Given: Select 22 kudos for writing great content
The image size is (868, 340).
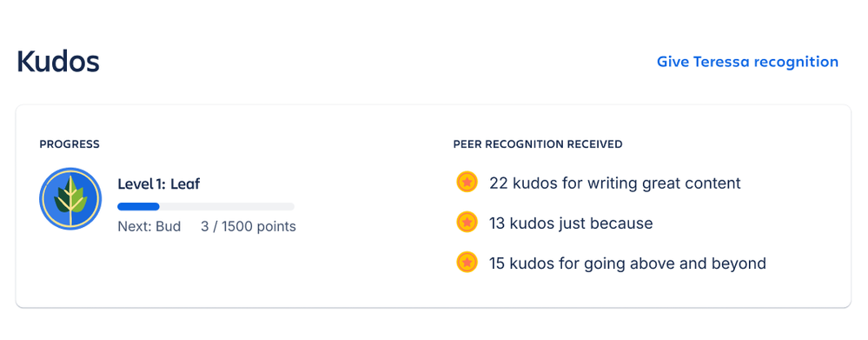Looking at the screenshot, I should click(x=615, y=183).
